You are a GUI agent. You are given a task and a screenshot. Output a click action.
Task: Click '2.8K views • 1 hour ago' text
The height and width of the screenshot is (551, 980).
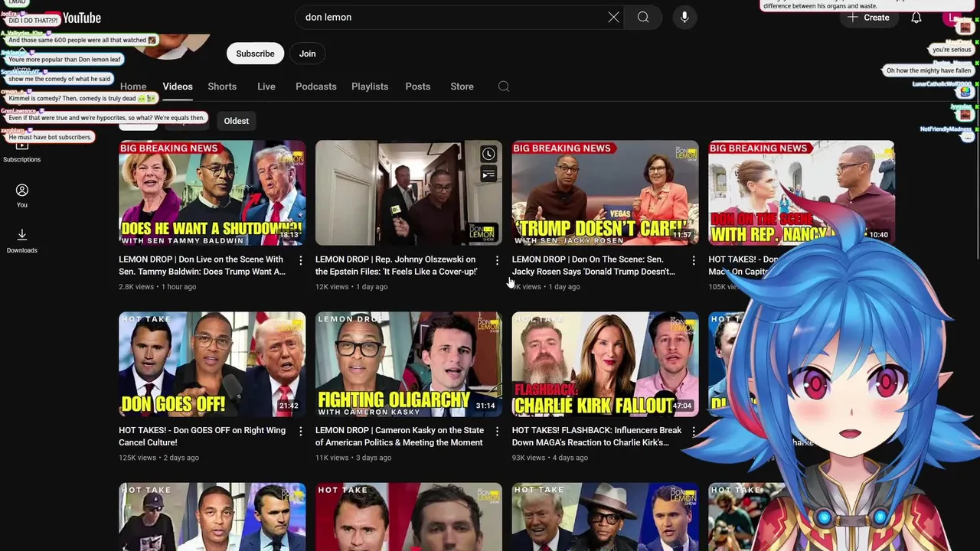pos(157,287)
